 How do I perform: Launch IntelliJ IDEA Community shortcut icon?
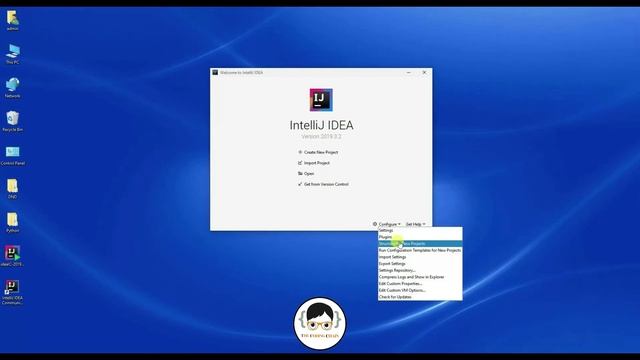12,292
